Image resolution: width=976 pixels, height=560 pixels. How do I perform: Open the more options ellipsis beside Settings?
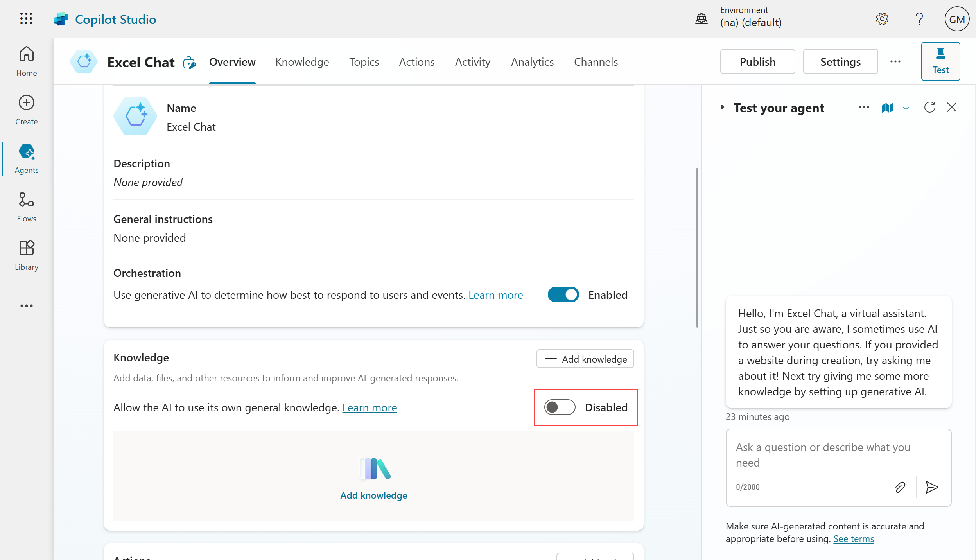click(895, 61)
